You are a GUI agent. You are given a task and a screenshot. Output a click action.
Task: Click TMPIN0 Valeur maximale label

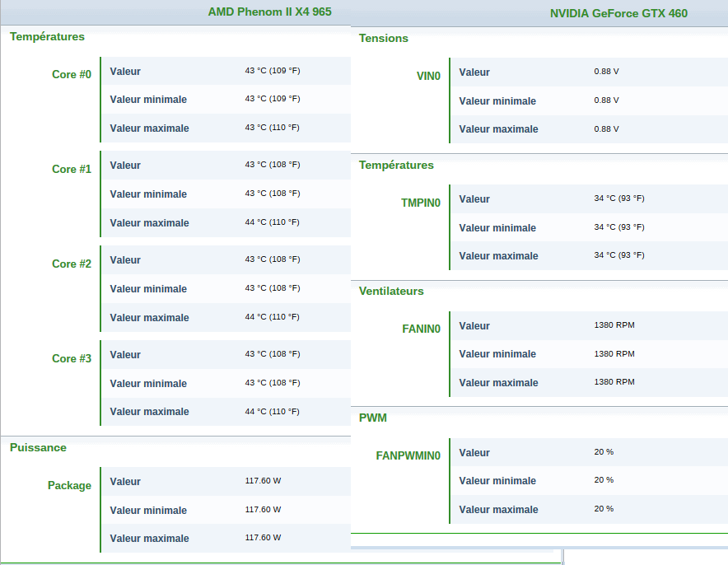pyautogui.click(x=498, y=256)
